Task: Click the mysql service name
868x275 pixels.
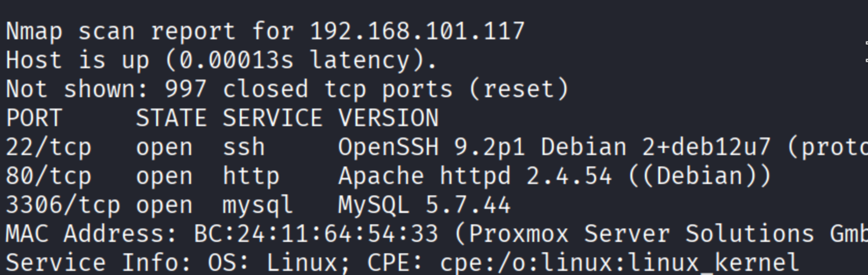Action: click(x=258, y=205)
